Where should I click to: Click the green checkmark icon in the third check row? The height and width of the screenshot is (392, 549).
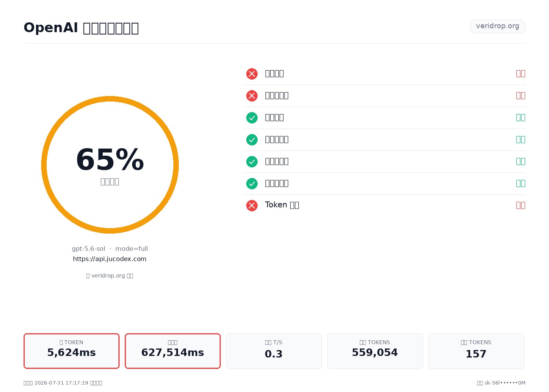(252, 118)
